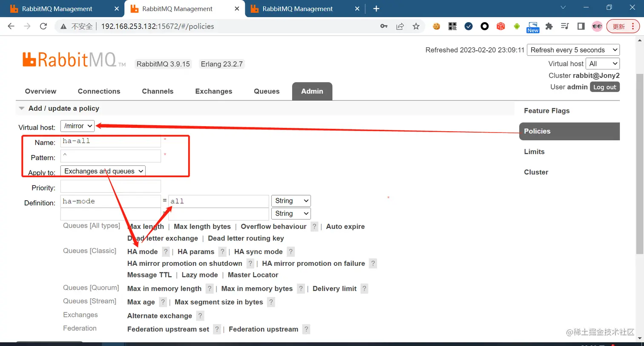Open the extensions puzzle piece menu

549,26
